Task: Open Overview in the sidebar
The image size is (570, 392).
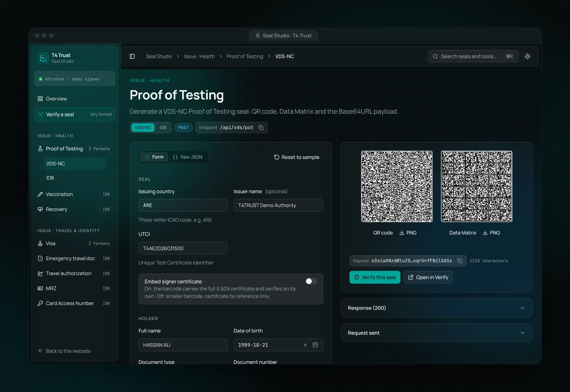Action: pyautogui.click(x=75, y=99)
